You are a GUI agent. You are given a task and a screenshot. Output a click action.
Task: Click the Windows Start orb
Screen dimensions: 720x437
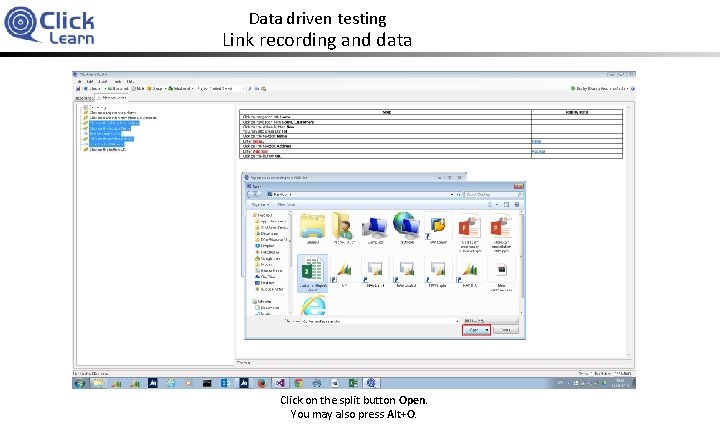[x=79, y=383]
